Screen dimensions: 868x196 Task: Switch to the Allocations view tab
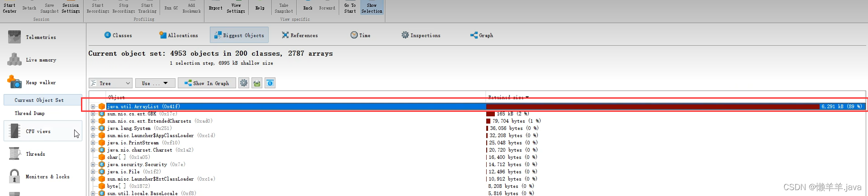point(179,35)
